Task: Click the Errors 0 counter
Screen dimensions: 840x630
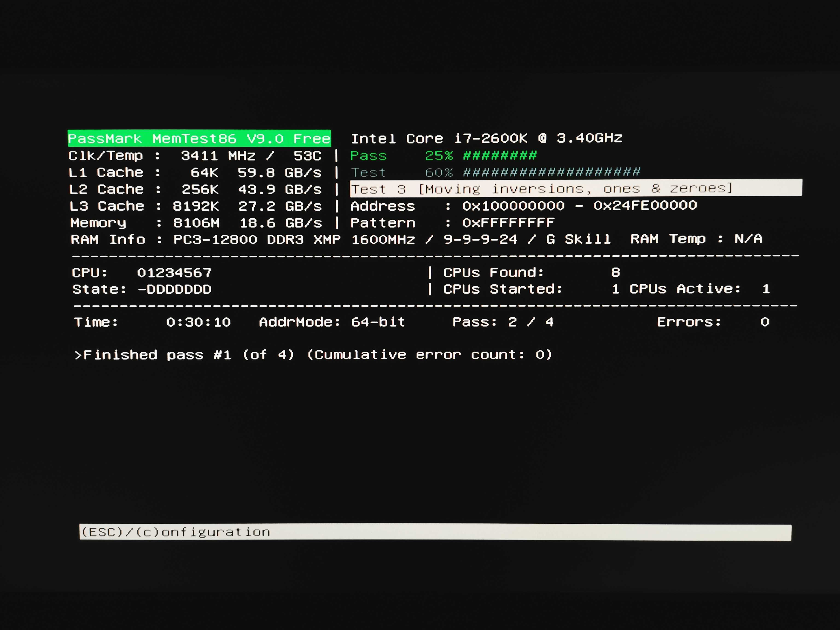Action: (x=765, y=322)
